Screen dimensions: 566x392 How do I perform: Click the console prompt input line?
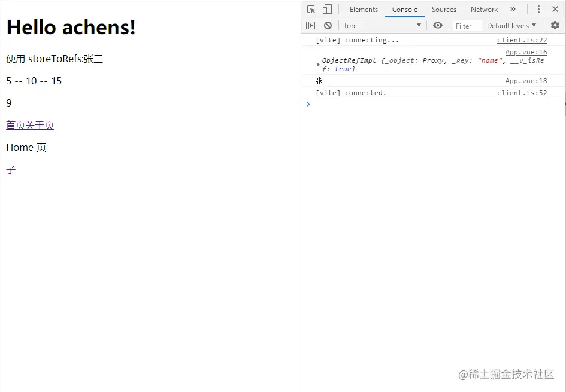(x=433, y=104)
